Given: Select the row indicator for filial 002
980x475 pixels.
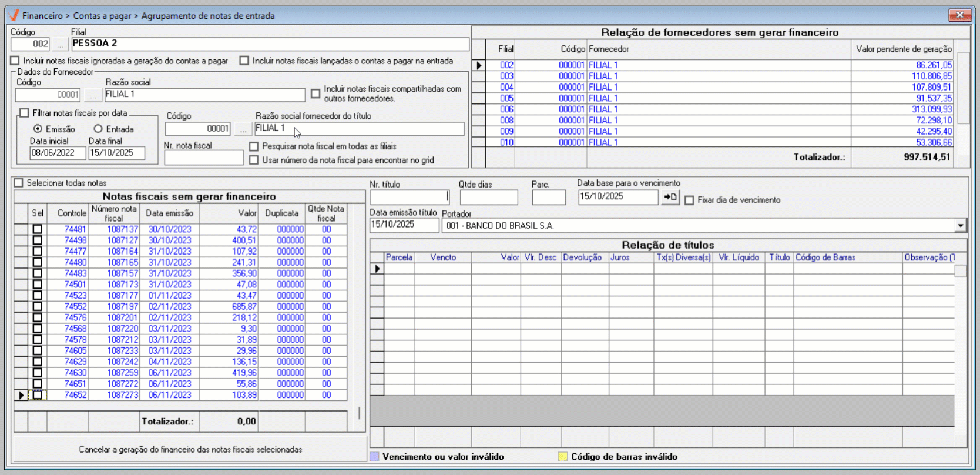Looking at the screenshot, I should tap(479, 65).
